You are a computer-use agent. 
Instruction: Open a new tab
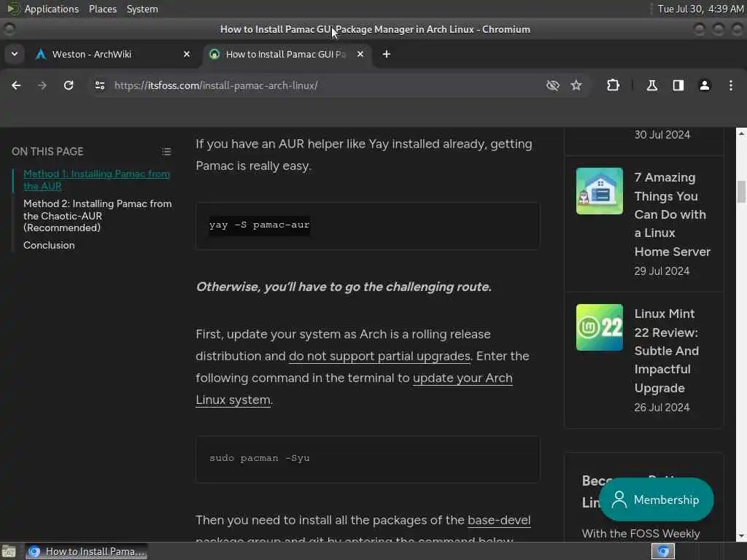[x=387, y=54]
